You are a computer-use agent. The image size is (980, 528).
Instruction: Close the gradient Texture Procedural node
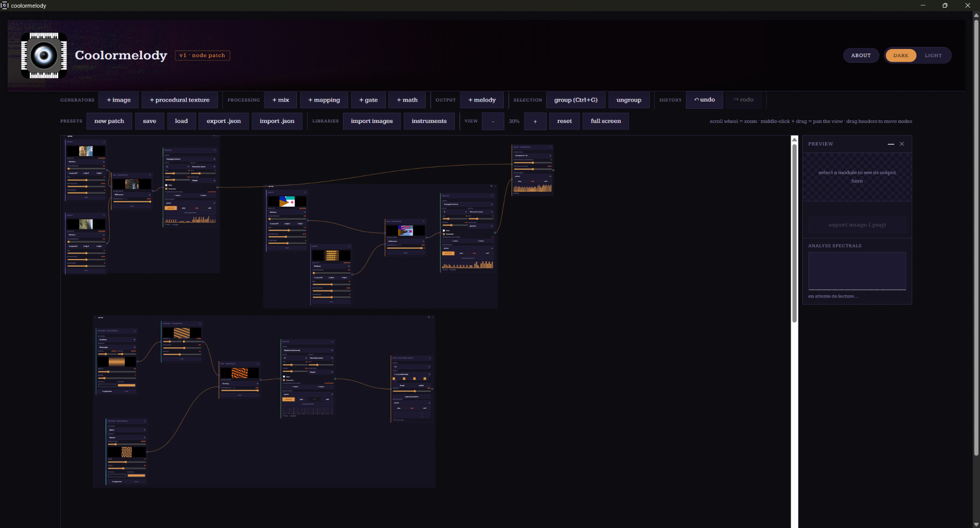pos(135,331)
